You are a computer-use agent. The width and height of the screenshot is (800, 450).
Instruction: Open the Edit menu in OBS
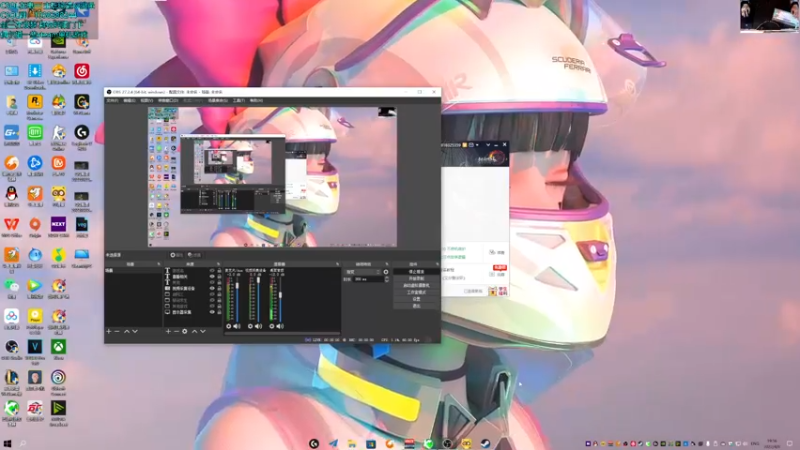point(129,101)
